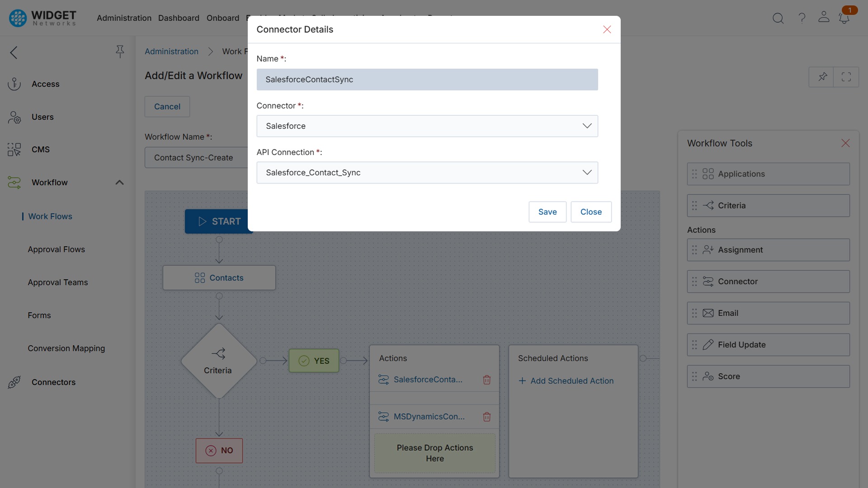Open the CMS section in the sidebar

40,150
